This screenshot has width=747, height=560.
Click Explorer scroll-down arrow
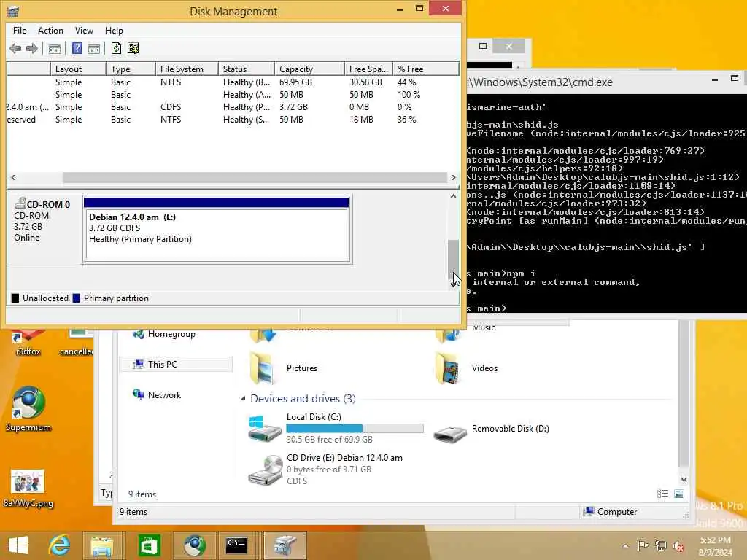pyautogui.click(x=684, y=480)
